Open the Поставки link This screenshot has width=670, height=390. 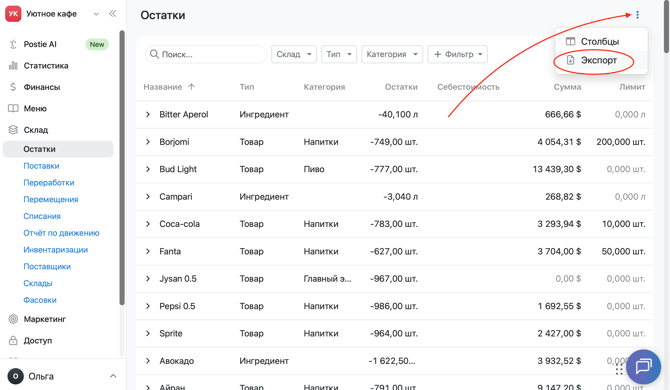click(41, 166)
